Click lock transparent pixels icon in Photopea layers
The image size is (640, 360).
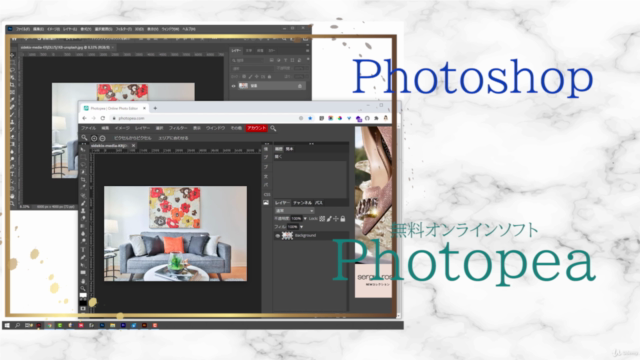pos(322,219)
